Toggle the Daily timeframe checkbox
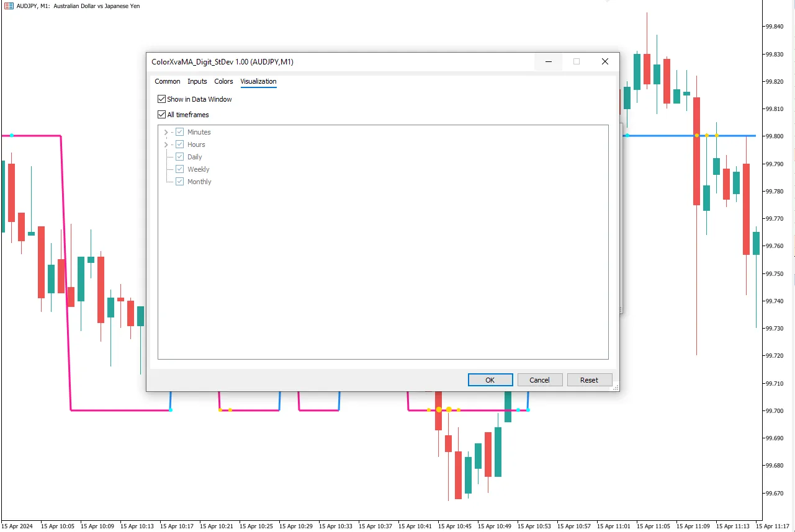795x532 pixels. point(180,157)
